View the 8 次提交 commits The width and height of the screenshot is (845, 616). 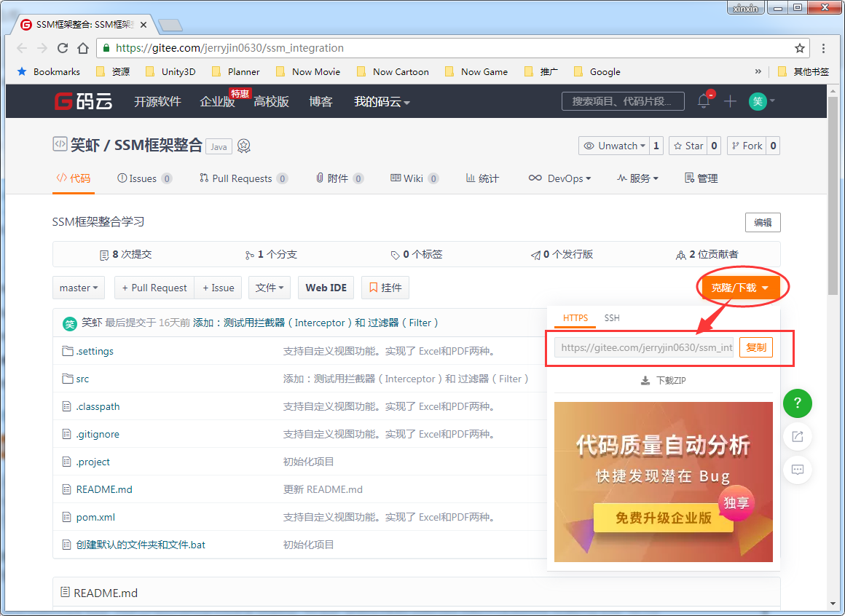125,254
